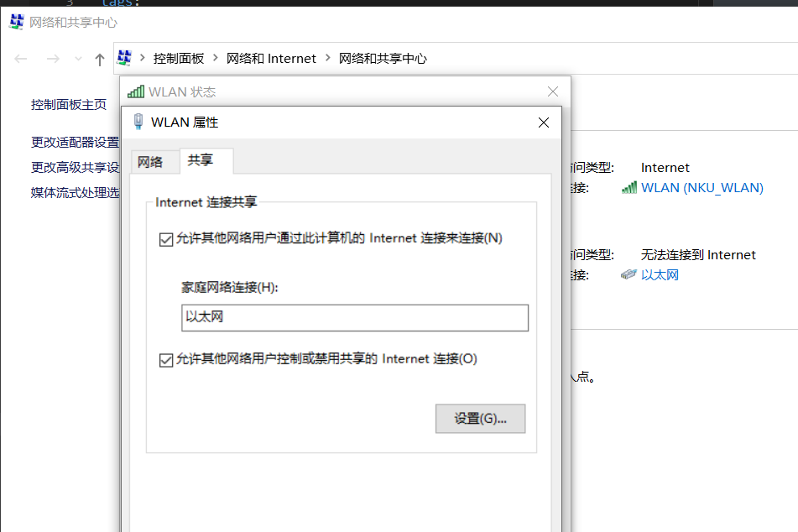Click the 家庭网络连接 field showing 以太网

(x=355, y=318)
